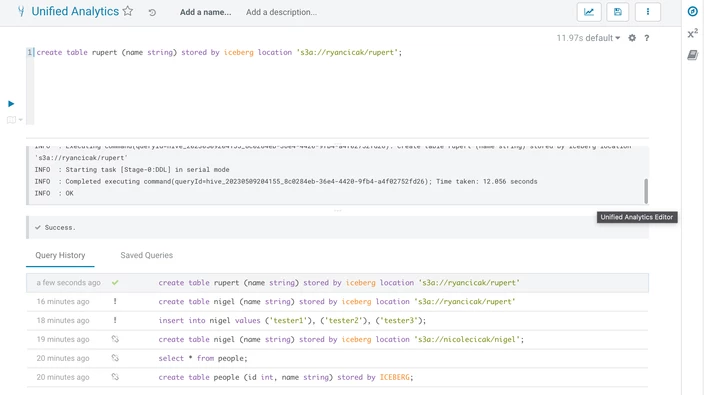This screenshot has height=395, width=710.
Task: Save the query with the floppy disk icon
Action: click(x=618, y=12)
